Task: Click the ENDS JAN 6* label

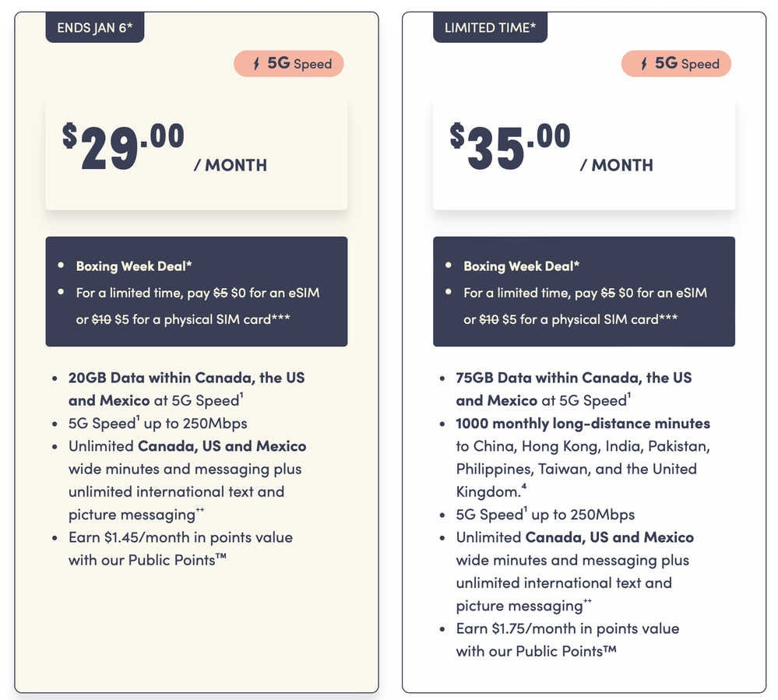Action: coord(95,28)
